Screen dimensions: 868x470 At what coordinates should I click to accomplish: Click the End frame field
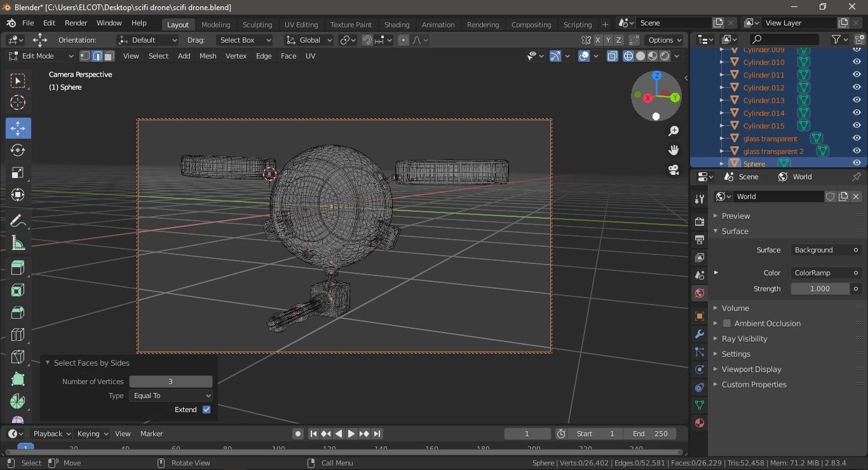point(650,434)
